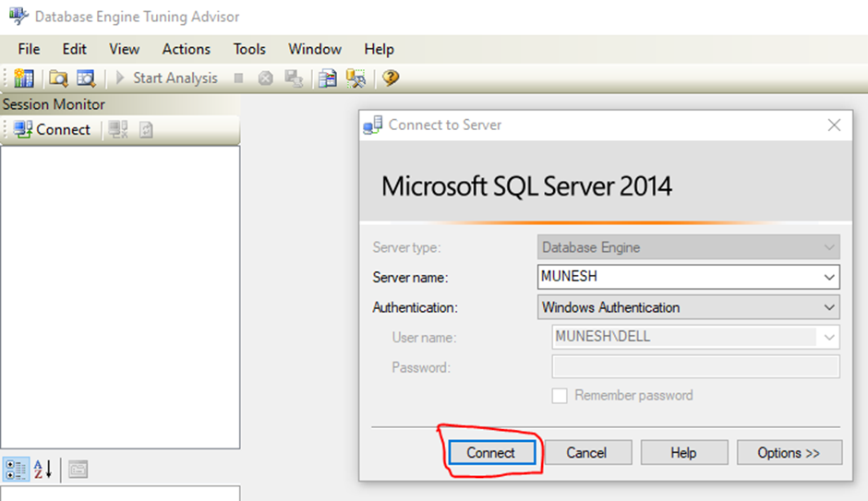
Task: Click the app icon in the title bar
Action: (18, 16)
